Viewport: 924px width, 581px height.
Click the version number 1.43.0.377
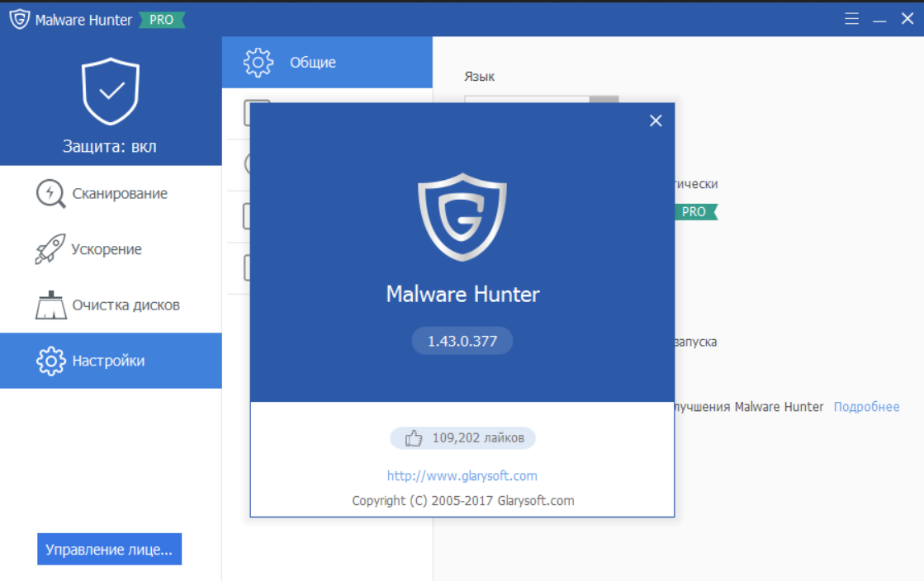pyautogui.click(x=462, y=341)
